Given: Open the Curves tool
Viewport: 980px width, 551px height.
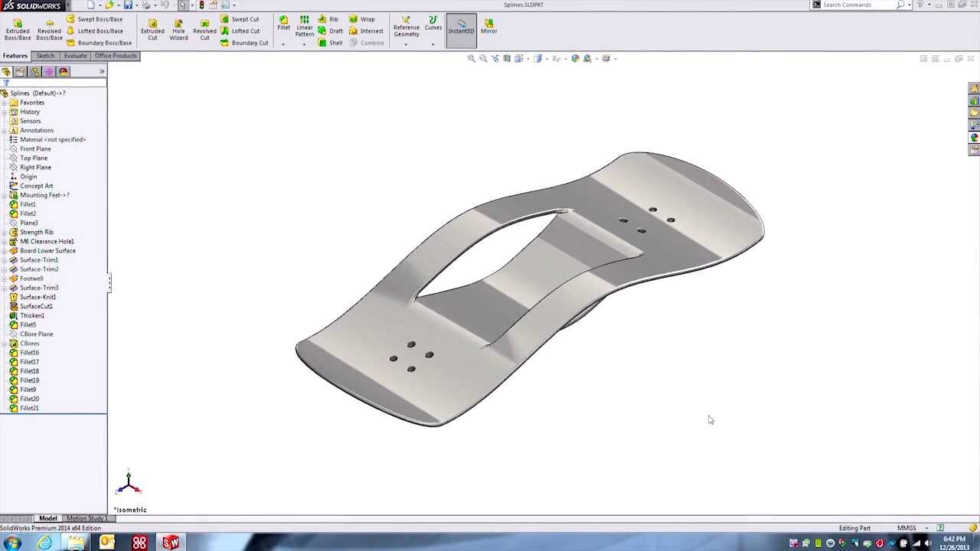Looking at the screenshot, I should (x=433, y=24).
